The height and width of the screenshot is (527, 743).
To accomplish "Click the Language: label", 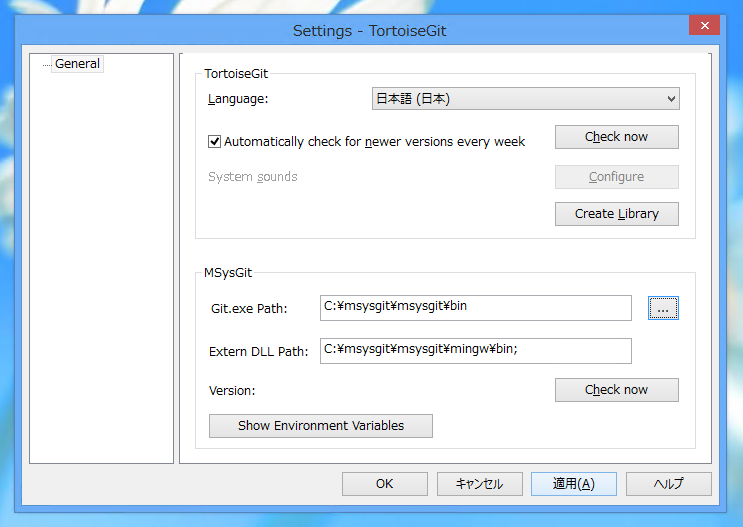I will coord(238,99).
